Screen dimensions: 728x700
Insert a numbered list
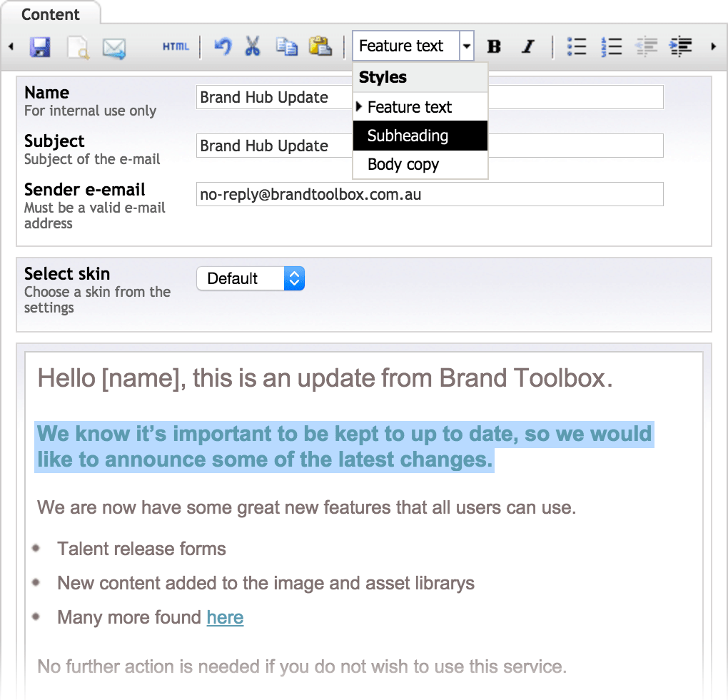click(612, 47)
